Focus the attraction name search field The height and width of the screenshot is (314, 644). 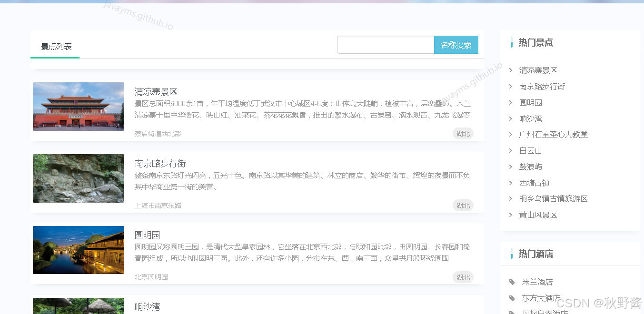386,45
